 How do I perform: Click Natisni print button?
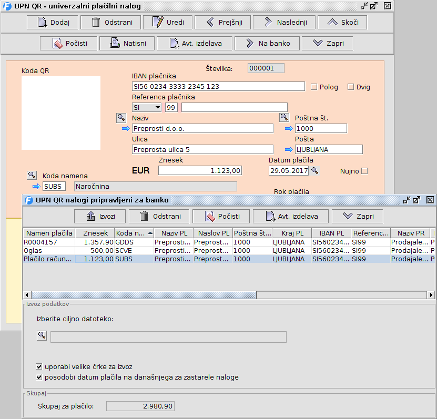pos(128,43)
